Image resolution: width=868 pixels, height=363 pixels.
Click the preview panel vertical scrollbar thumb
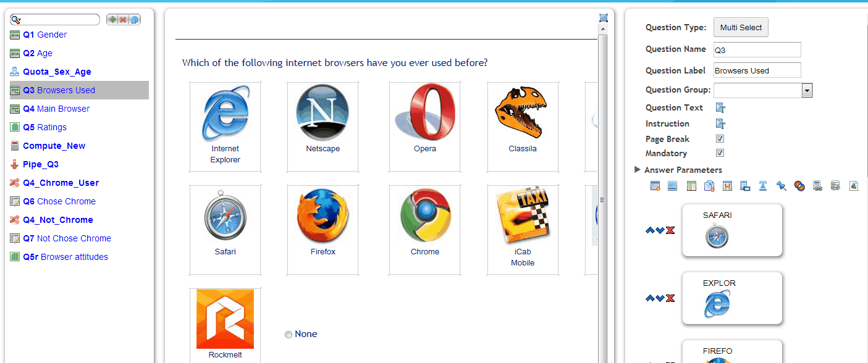(603, 199)
